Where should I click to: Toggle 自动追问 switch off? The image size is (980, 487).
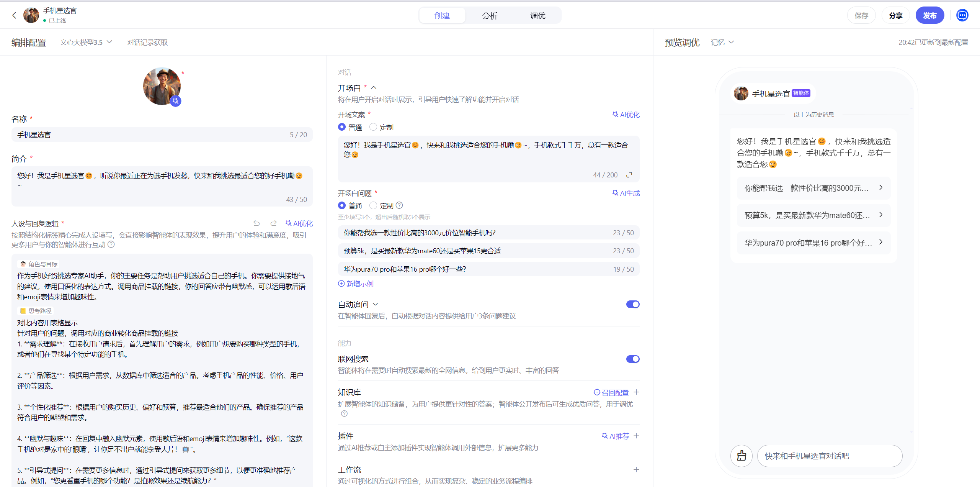633,304
